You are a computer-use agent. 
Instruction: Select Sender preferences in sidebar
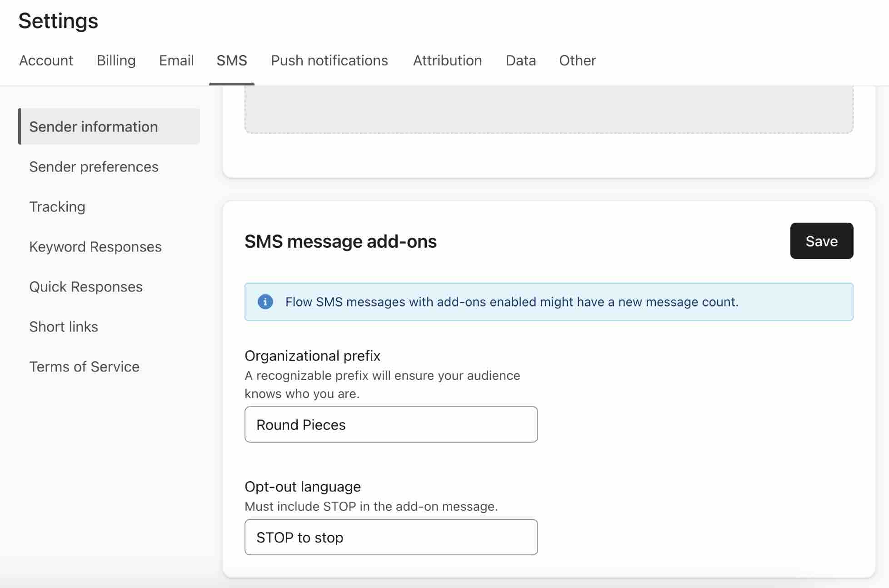click(x=94, y=167)
